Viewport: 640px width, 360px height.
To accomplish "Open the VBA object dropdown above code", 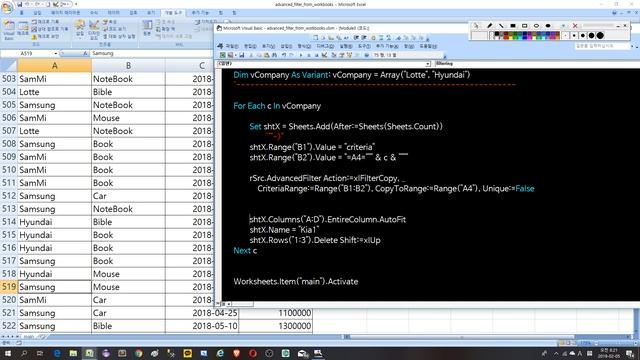I will [428, 64].
